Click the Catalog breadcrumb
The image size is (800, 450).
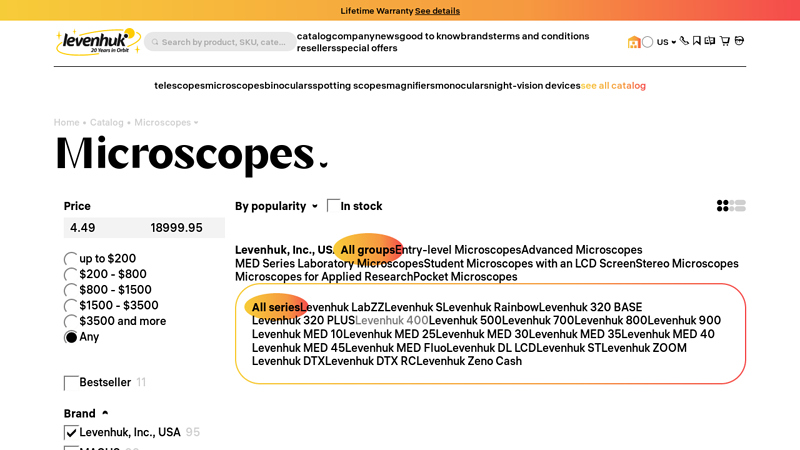pyautogui.click(x=107, y=122)
